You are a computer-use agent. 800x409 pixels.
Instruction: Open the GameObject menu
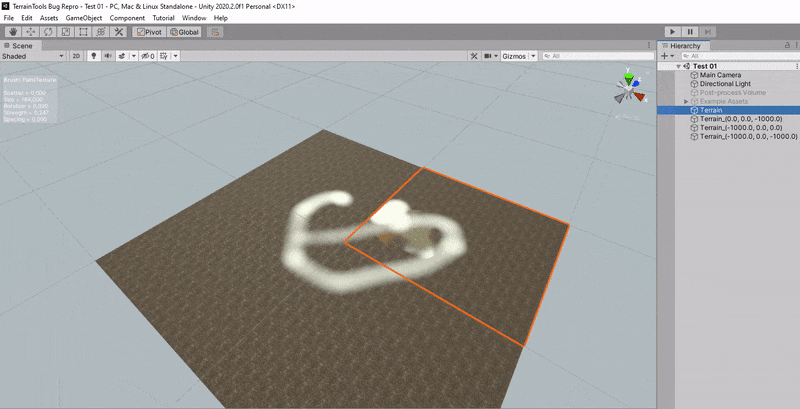tap(84, 18)
